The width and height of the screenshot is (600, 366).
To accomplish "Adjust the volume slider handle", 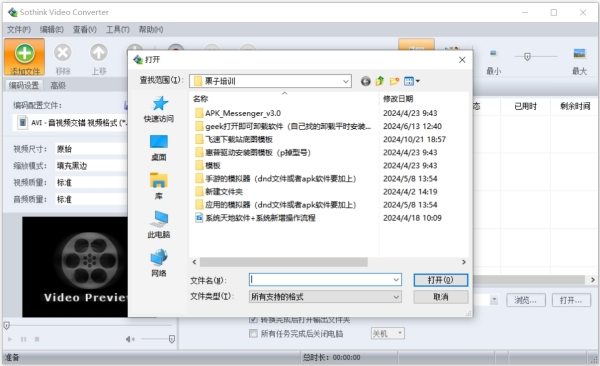I will pos(172,339).
